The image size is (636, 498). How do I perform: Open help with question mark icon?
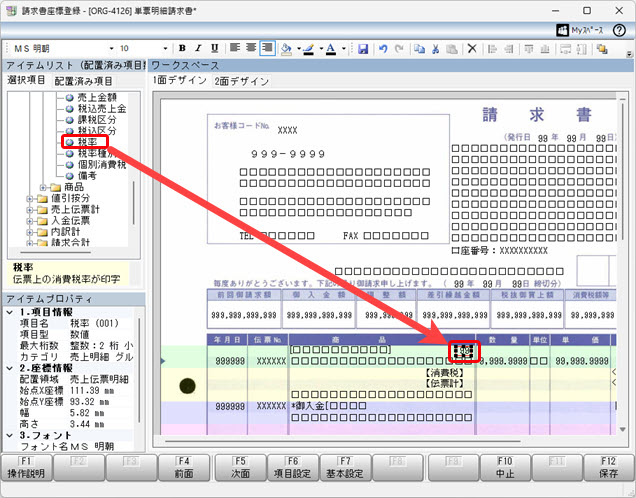coord(619,30)
